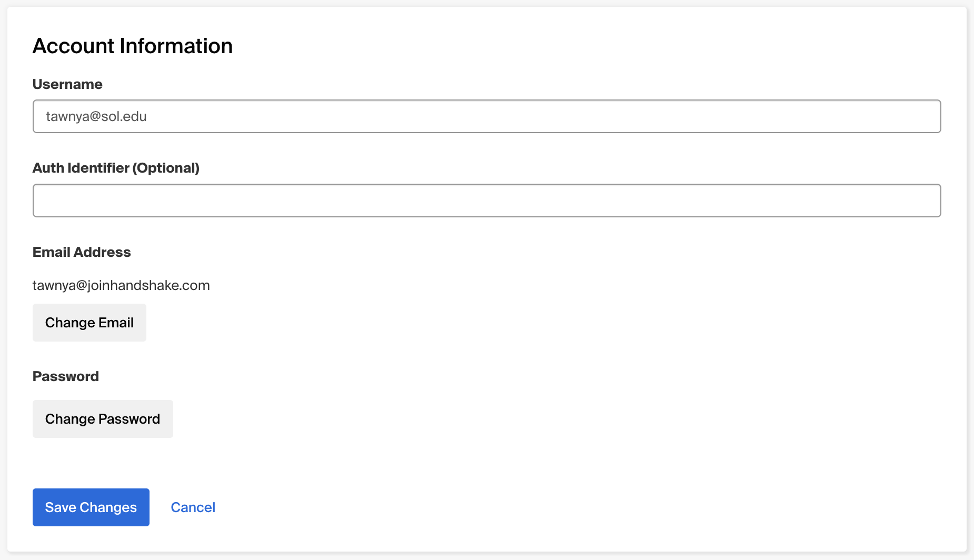Screen dimensions: 974x560
Task: Click the Auth Identifier (Optional) label
Action: pos(116,168)
